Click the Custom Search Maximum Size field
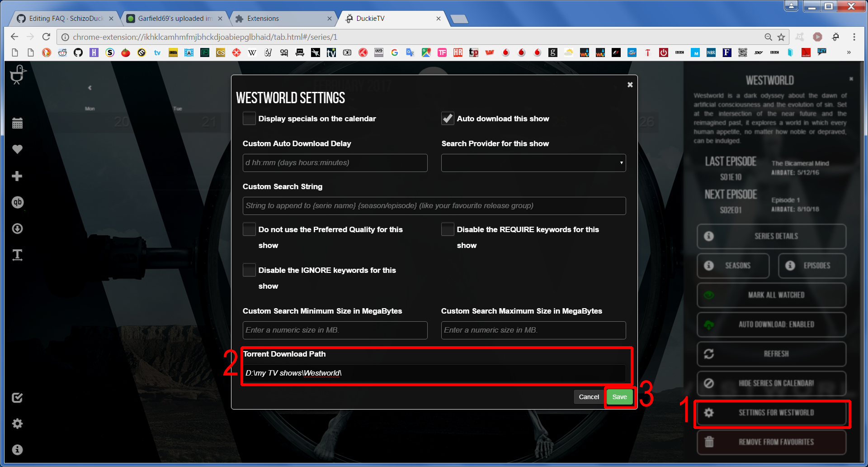Screen dimensions: 868x467 pyautogui.click(x=533, y=330)
